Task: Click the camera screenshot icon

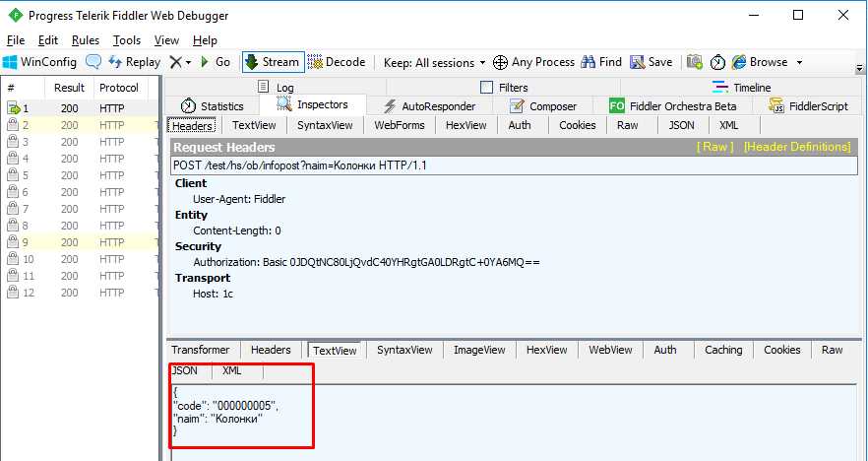Action: (695, 62)
